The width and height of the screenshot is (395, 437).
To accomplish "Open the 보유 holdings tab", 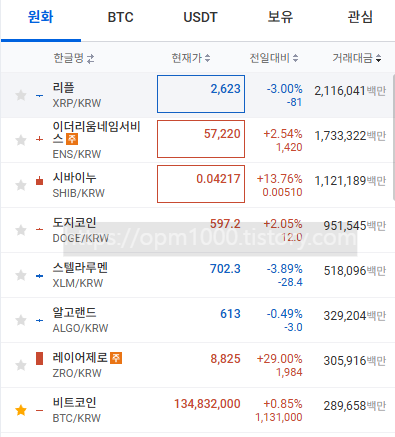I will 280,17.
